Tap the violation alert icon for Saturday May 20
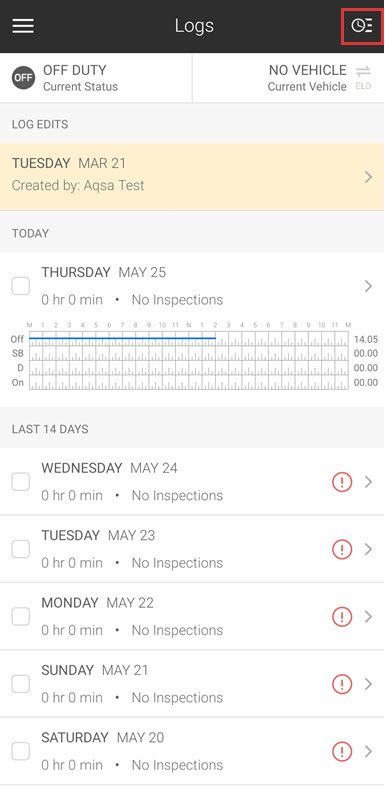 [x=342, y=751]
